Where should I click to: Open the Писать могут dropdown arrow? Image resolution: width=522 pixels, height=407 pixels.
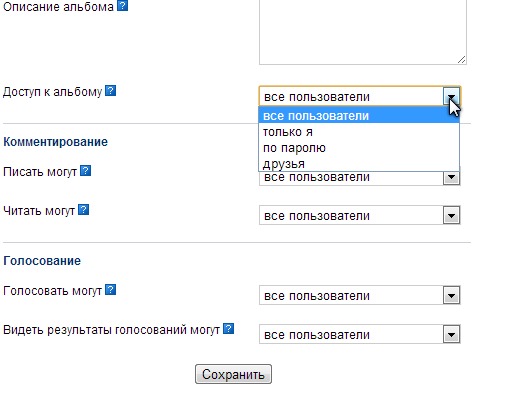click(451, 177)
